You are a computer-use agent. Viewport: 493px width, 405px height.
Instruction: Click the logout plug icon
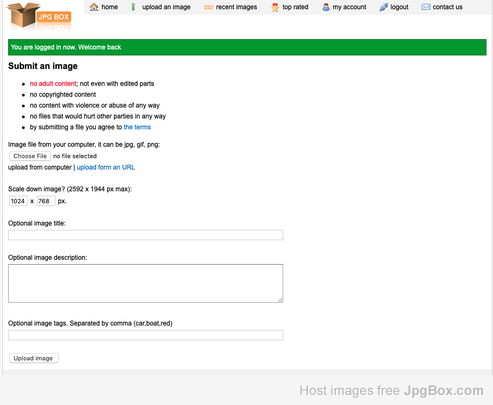pyautogui.click(x=383, y=7)
